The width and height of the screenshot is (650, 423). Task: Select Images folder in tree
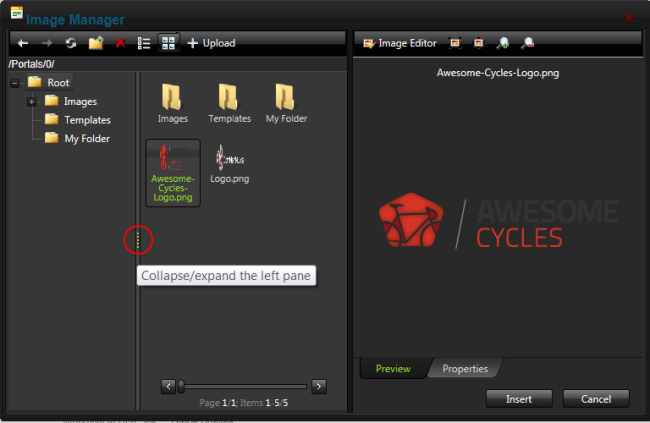[x=70, y=102]
